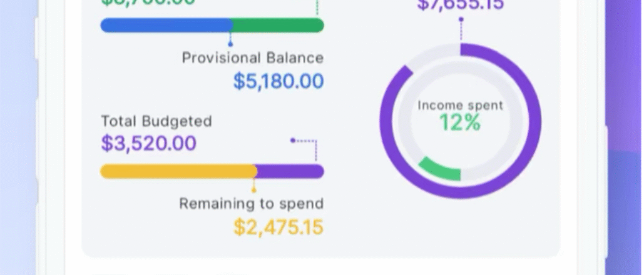The width and height of the screenshot is (644, 275).
Task: Select the Total Budgeted label
Action: [156, 121]
